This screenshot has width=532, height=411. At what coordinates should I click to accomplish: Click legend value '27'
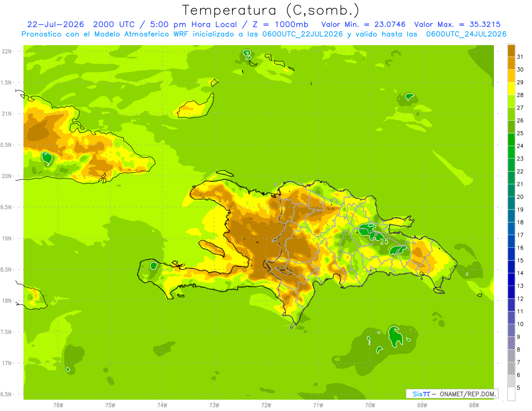(x=520, y=108)
